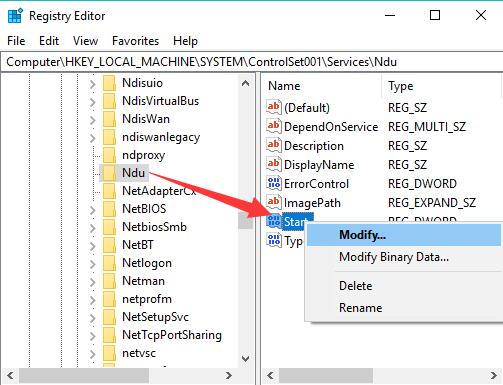Expand the NetBT key chevron
This screenshot has height=385, width=503.
[x=93, y=246]
